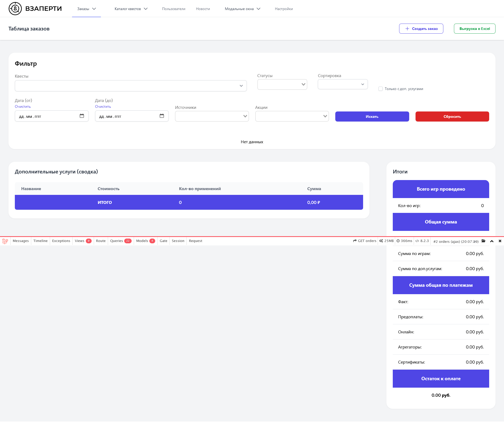Click the ИТОГО row label
The height and width of the screenshot is (430, 504).
(105, 202)
